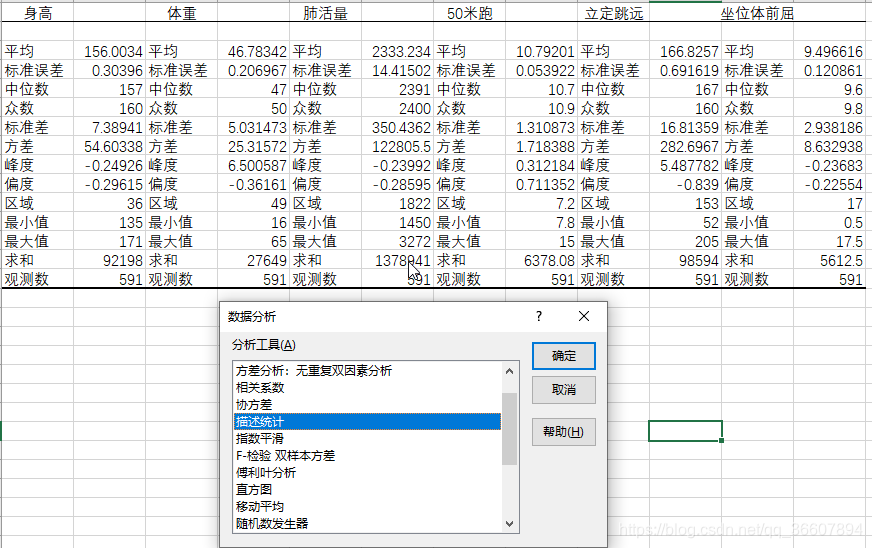The image size is (872, 548).
Task: Select 傅利叶分析 tool
Action: point(367,472)
